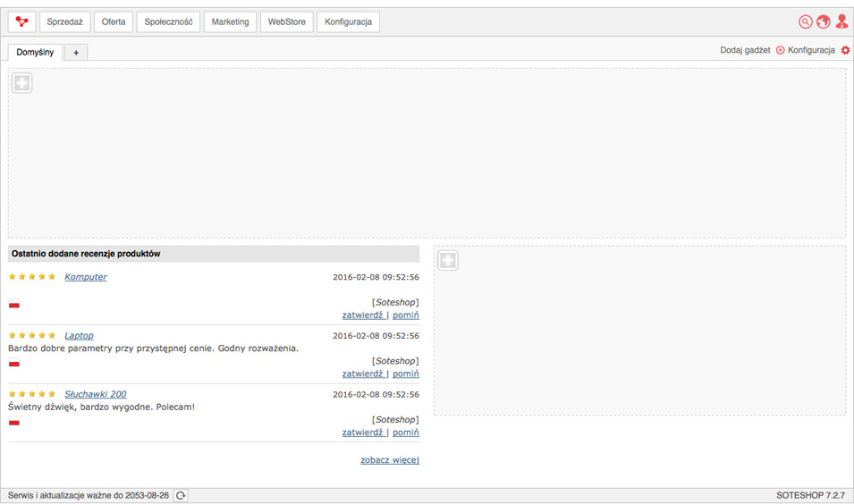Click the globe icon in top bar

pos(823,21)
